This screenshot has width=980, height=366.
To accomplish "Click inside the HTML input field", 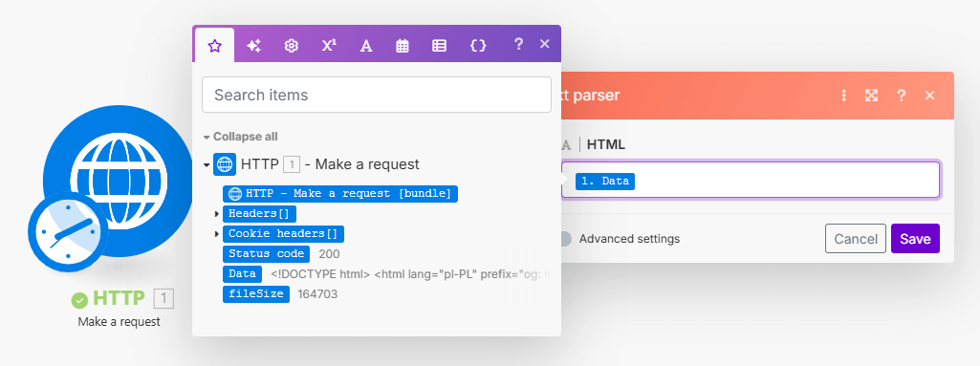I will click(x=750, y=181).
